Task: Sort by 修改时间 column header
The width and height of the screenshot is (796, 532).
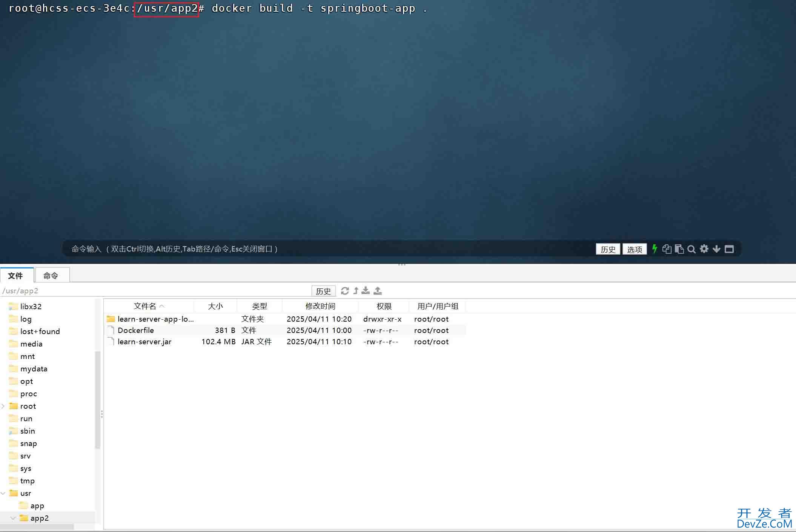Action: click(320, 306)
